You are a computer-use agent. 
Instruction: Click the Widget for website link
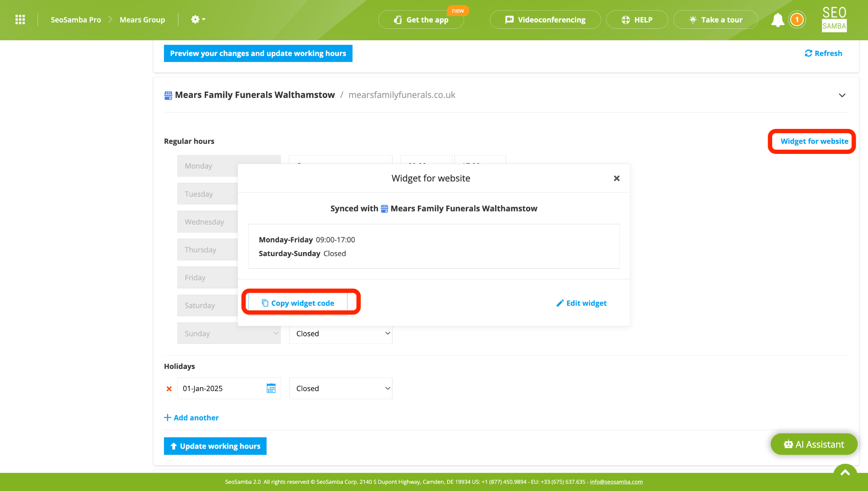[x=814, y=141]
